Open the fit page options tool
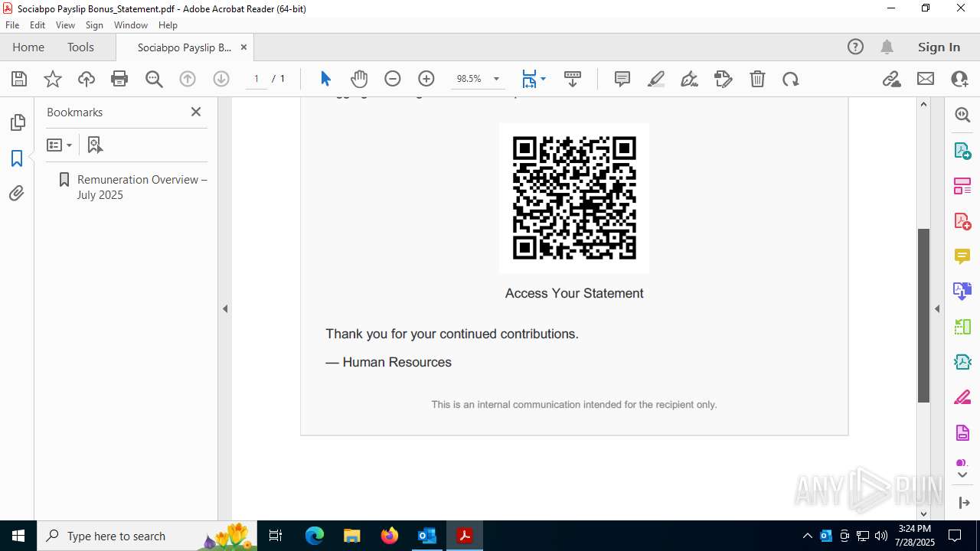Viewport: 980px width, 551px height. 534,79
